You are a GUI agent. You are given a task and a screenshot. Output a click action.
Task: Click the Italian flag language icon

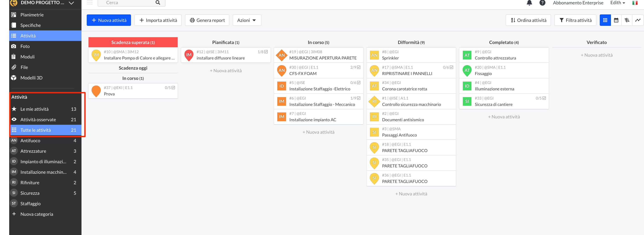pos(635,3)
